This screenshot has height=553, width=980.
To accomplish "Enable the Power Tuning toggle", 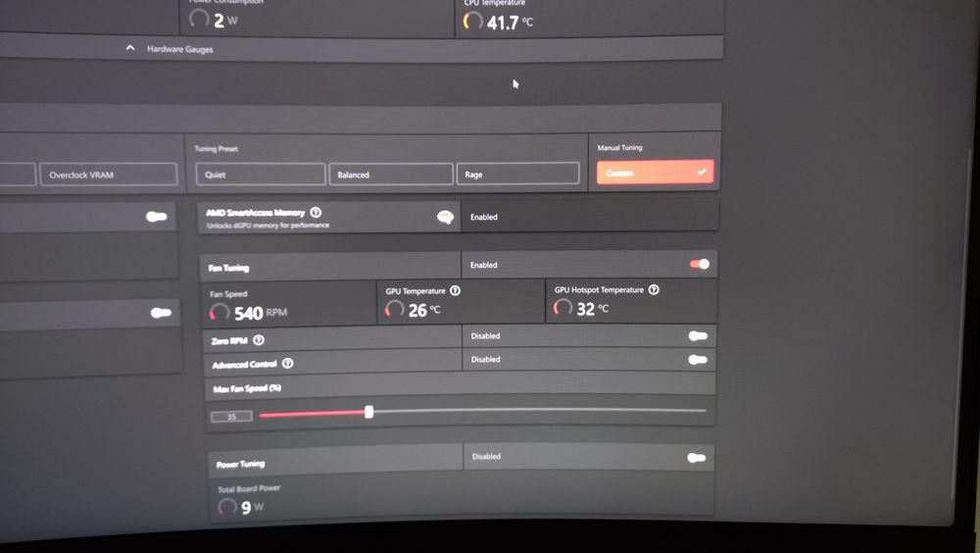I will (x=696, y=458).
